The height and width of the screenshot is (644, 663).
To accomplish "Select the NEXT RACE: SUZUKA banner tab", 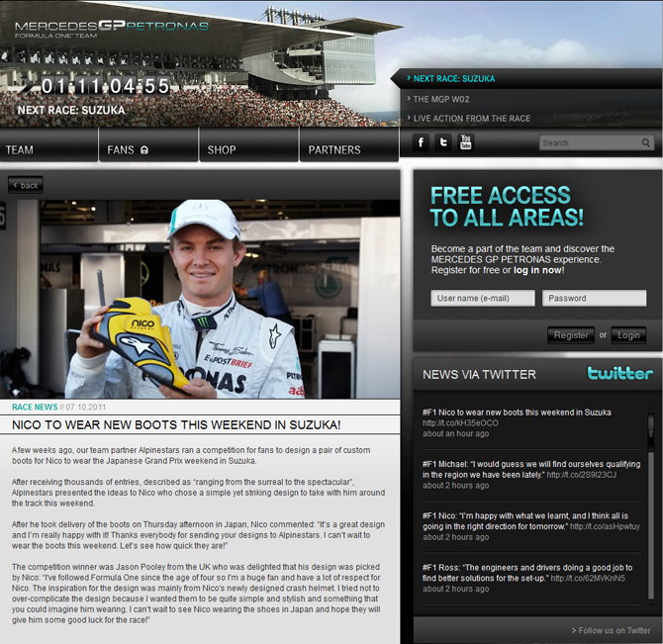I will click(x=526, y=78).
